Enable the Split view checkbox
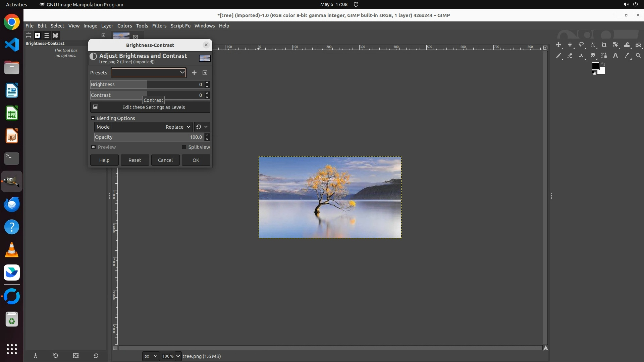Image resolution: width=644 pixels, height=362 pixels. (x=184, y=147)
